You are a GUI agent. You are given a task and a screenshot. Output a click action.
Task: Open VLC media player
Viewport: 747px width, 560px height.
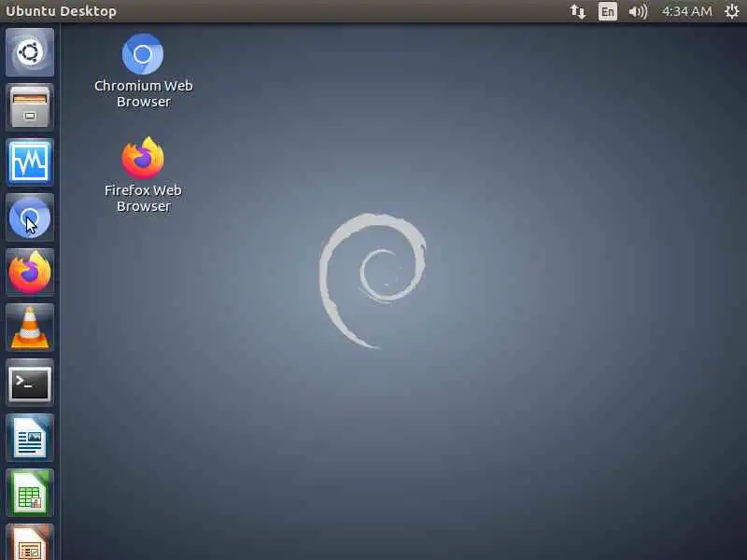(30, 328)
